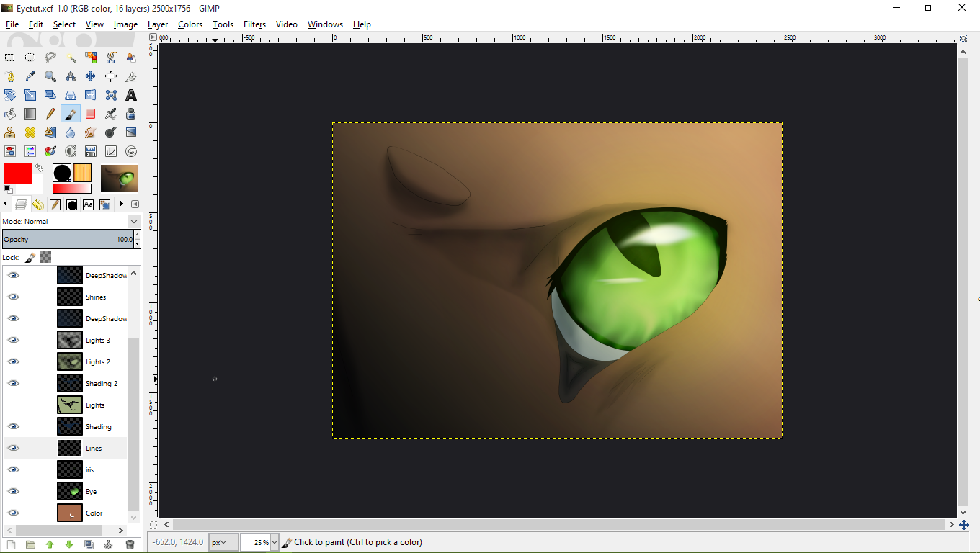Open the zoom percentage dropdown arrow
Image resolution: width=980 pixels, height=553 pixels.
coord(275,542)
